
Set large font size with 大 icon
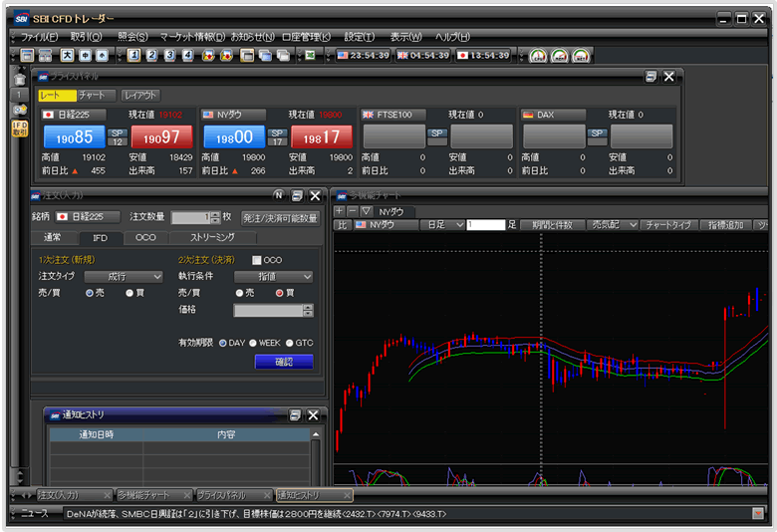67,55
